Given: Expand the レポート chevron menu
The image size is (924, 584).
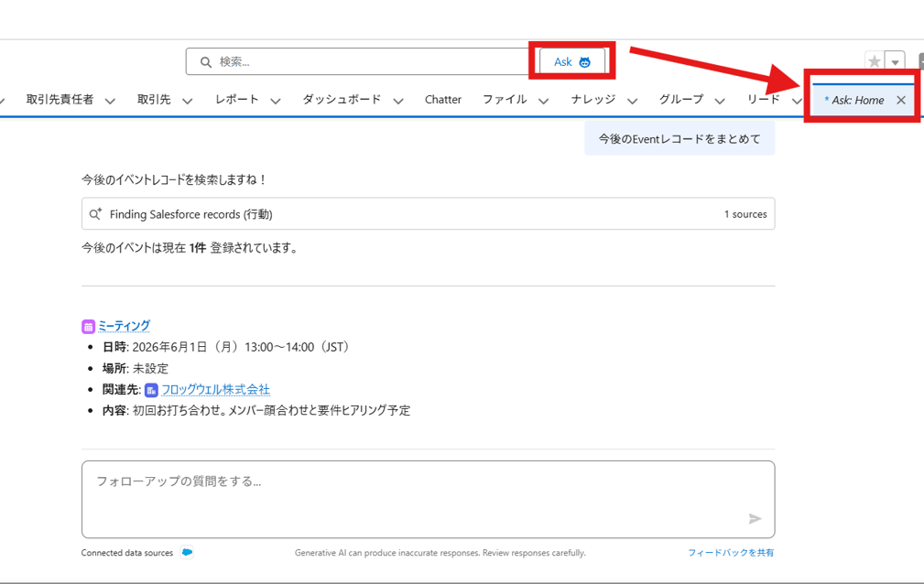Looking at the screenshot, I should [276, 101].
